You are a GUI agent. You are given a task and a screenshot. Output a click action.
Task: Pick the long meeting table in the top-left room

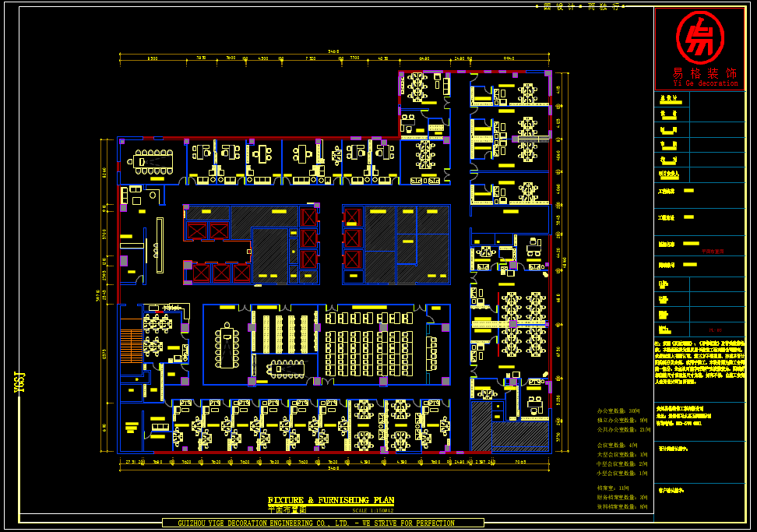[x=153, y=162]
